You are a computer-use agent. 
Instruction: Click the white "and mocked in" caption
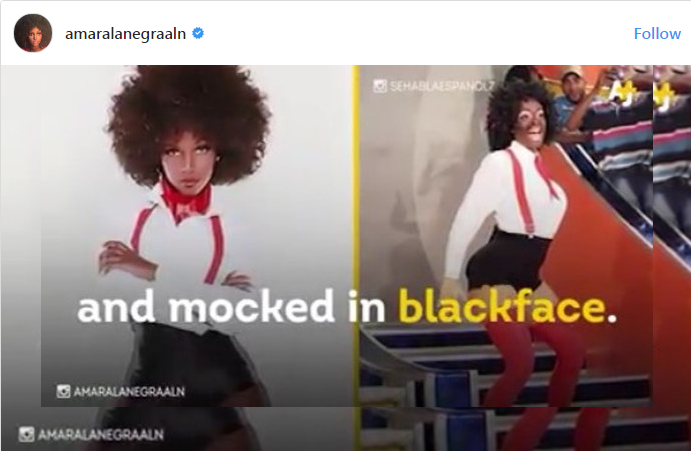pyautogui.click(x=231, y=306)
